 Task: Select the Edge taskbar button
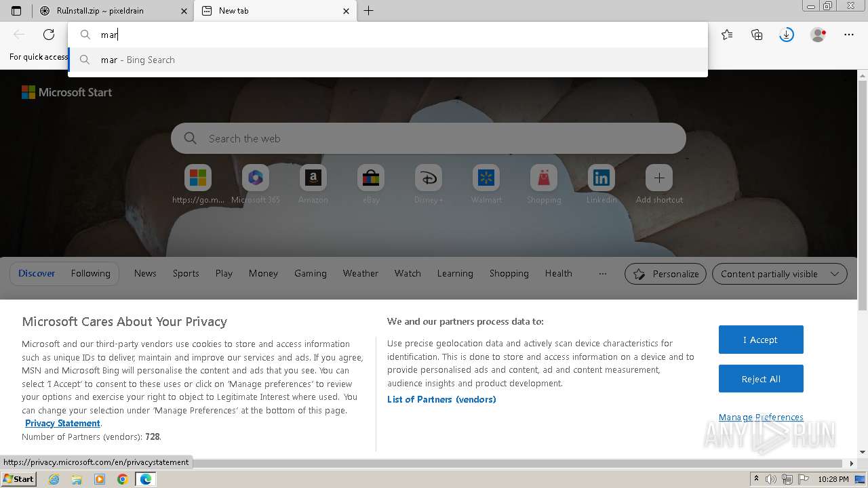coord(146,479)
